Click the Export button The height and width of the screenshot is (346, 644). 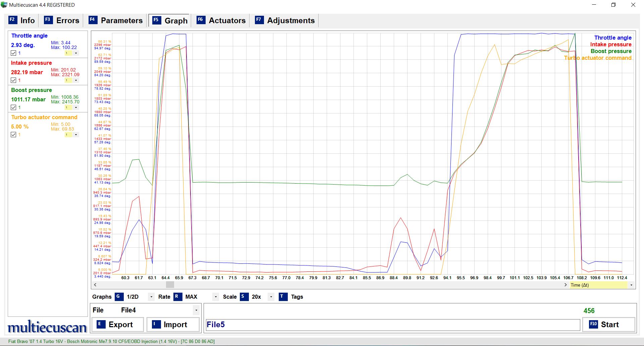coord(117,325)
